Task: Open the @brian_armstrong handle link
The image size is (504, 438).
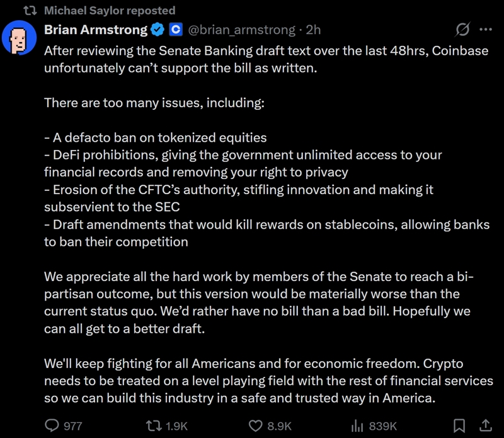Action: (x=242, y=30)
